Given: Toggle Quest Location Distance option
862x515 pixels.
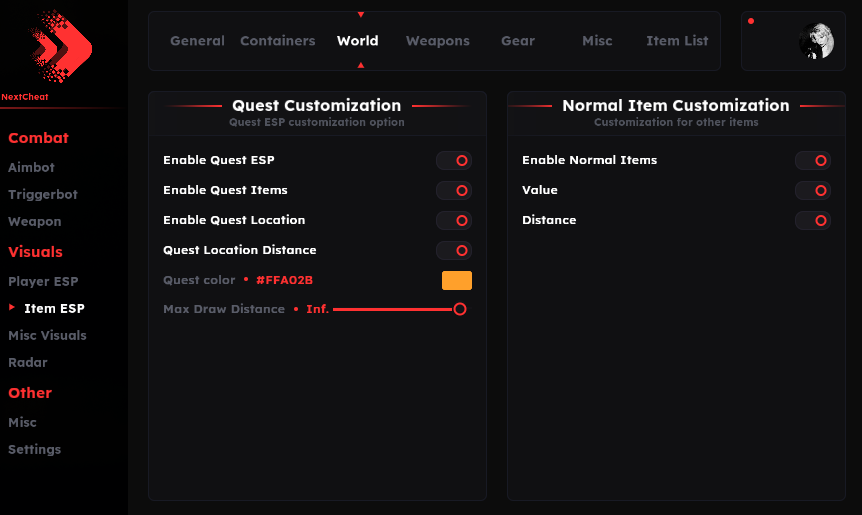Looking at the screenshot, I should (x=454, y=250).
